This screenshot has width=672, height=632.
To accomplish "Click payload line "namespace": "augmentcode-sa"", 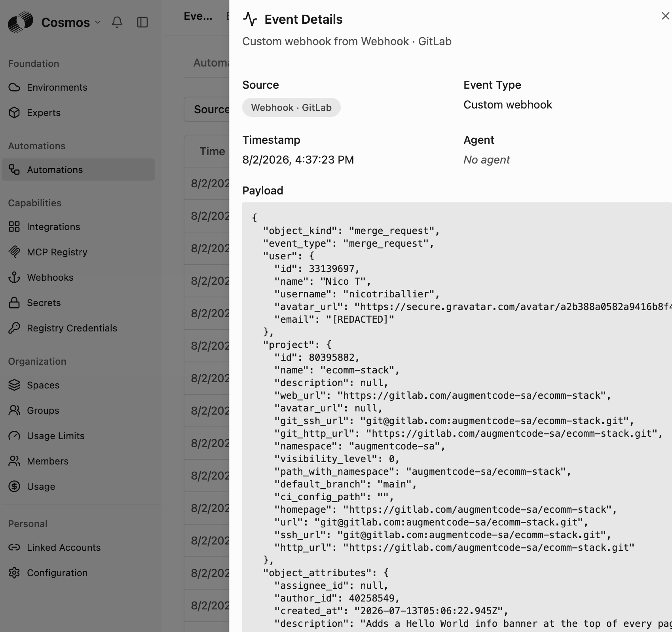I will (x=360, y=446).
